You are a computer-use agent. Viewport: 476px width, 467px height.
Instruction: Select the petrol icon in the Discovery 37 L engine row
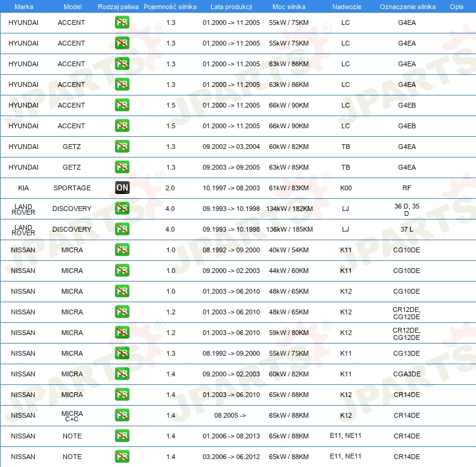(122, 229)
